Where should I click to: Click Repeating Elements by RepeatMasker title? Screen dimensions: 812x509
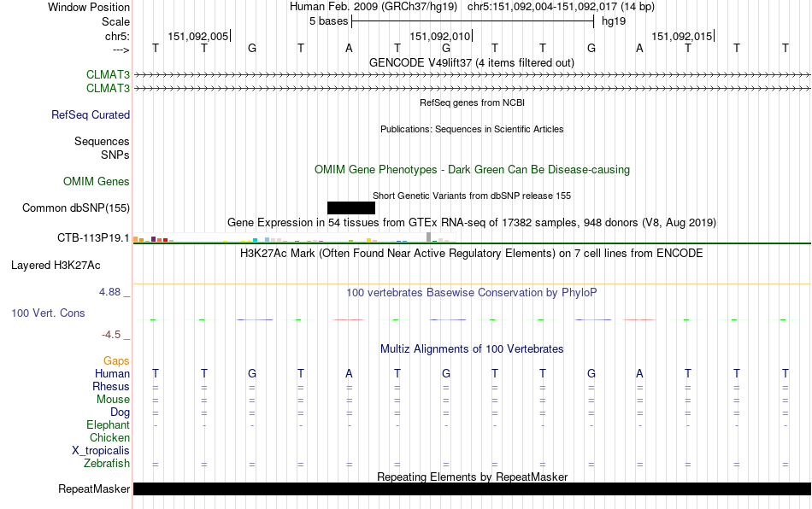(472, 477)
